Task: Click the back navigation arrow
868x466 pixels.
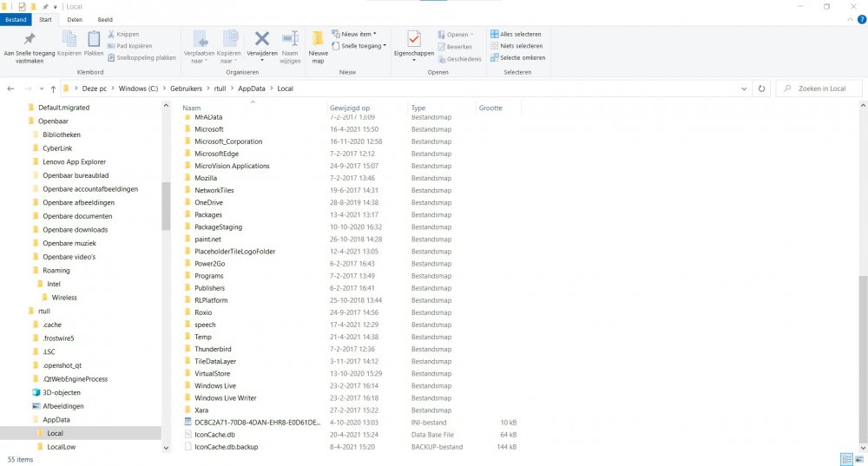Action: pos(11,89)
